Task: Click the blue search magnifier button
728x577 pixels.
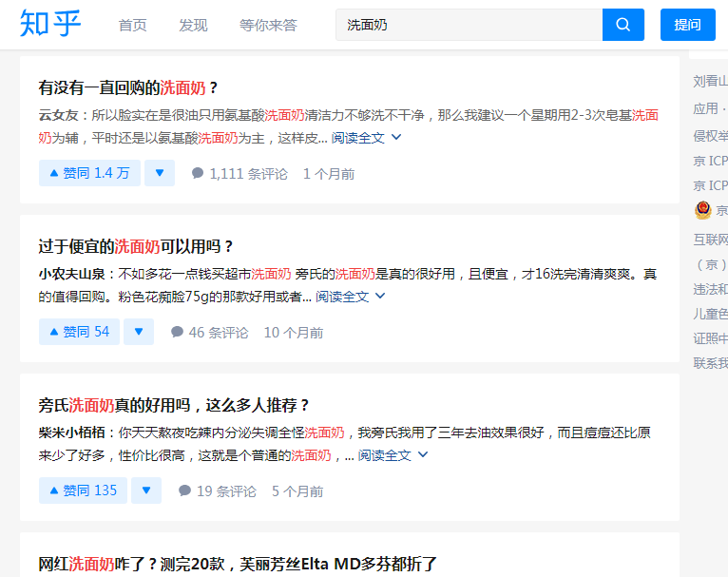Action: (x=623, y=25)
